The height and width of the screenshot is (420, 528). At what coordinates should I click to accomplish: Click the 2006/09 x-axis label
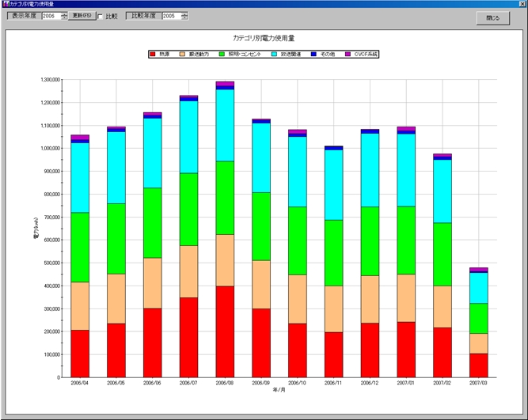pyautogui.click(x=260, y=383)
